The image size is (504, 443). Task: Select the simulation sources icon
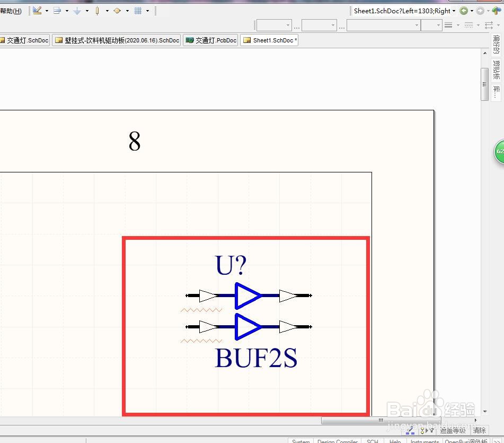tap(117, 11)
